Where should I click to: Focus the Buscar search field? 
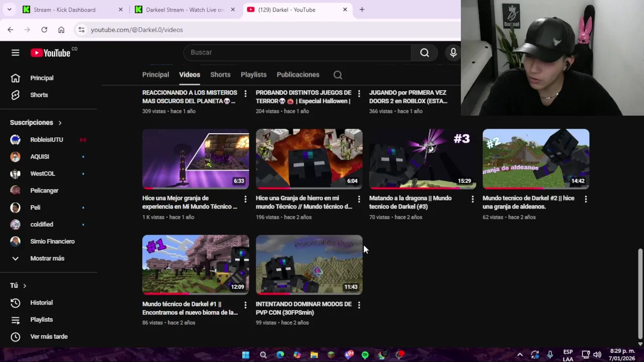coord(297,52)
